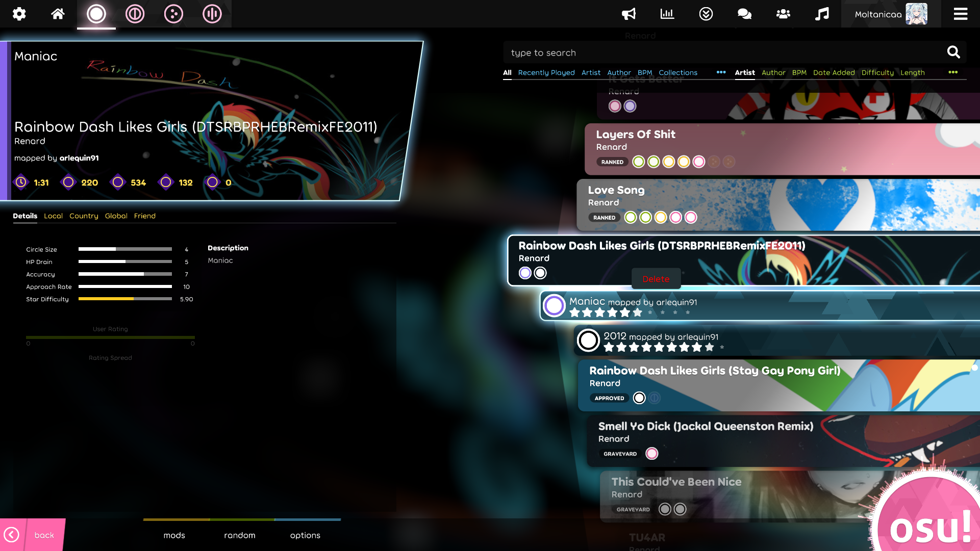Group by Artist in blue filter tabs
The image size is (980, 551).
click(x=591, y=73)
